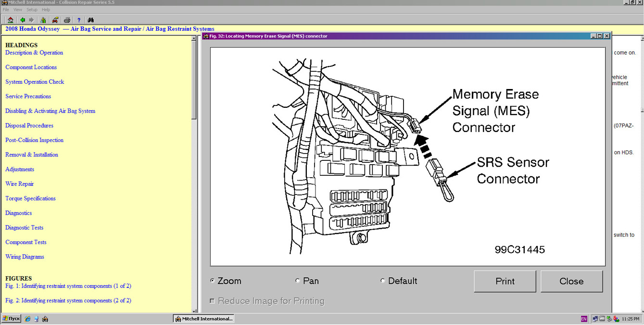The height and width of the screenshot is (325, 644).
Task: Open the Setup menu
Action: click(x=32, y=10)
